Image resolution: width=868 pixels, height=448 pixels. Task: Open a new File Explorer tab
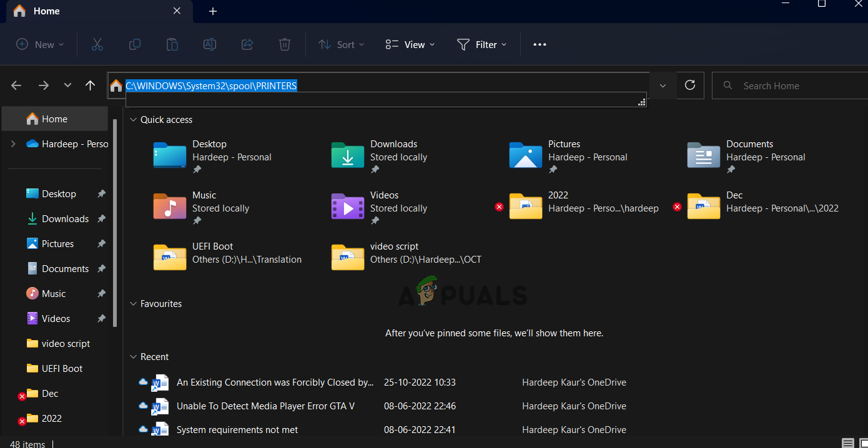(x=213, y=11)
